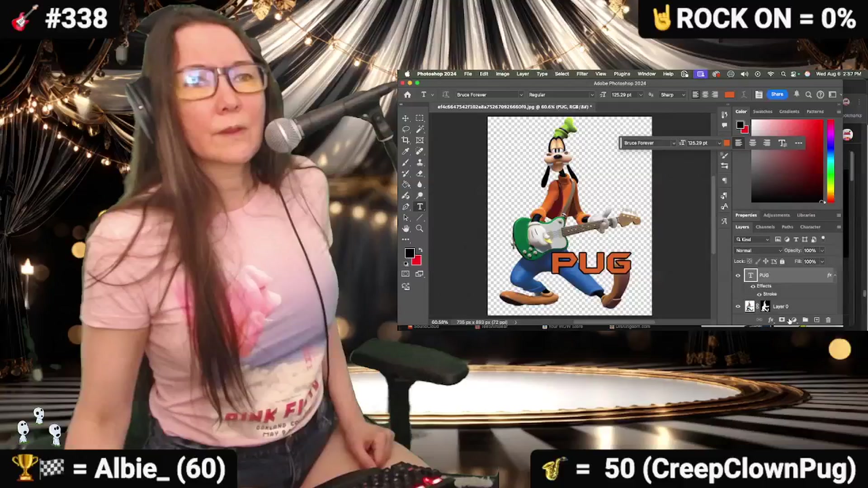Select the Lasso tool

pyautogui.click(x=406, y=129)
